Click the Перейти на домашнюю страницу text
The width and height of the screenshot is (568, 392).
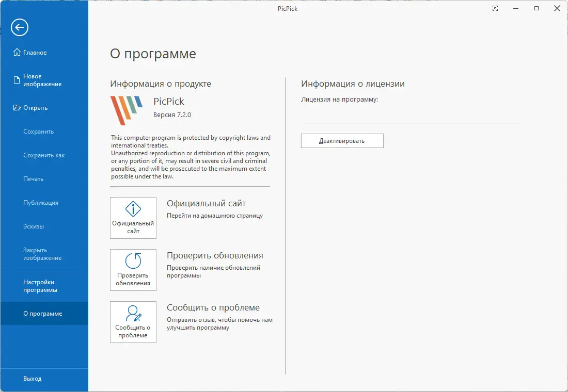(x=215, y=216)
